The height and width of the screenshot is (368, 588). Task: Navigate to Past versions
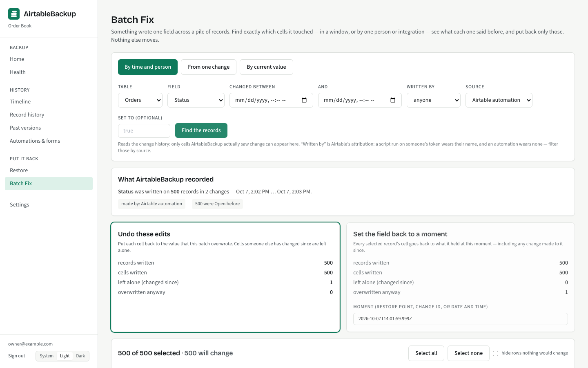[x=49, y=128]
